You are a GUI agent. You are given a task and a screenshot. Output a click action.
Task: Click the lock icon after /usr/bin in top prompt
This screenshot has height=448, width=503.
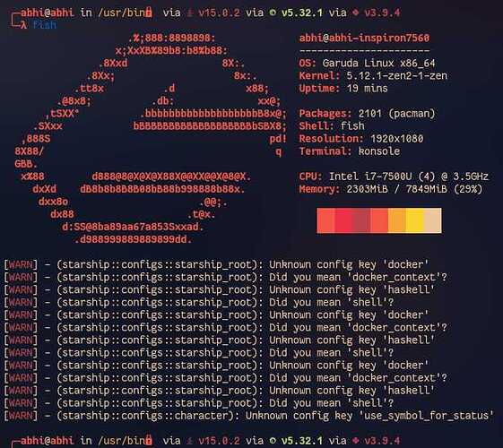point(149,13)
